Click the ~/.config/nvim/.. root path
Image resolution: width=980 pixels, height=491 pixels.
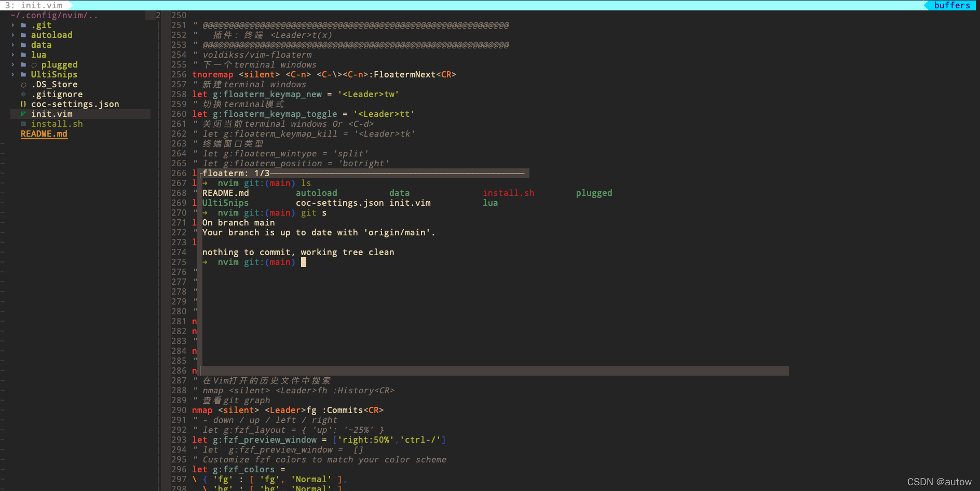[x=55, y=16]
